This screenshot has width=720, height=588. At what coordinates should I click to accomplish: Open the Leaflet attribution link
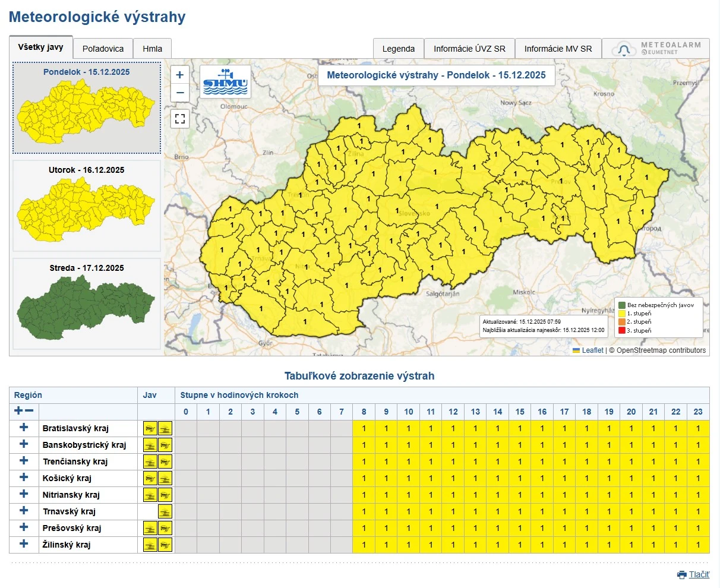point(592,350)
